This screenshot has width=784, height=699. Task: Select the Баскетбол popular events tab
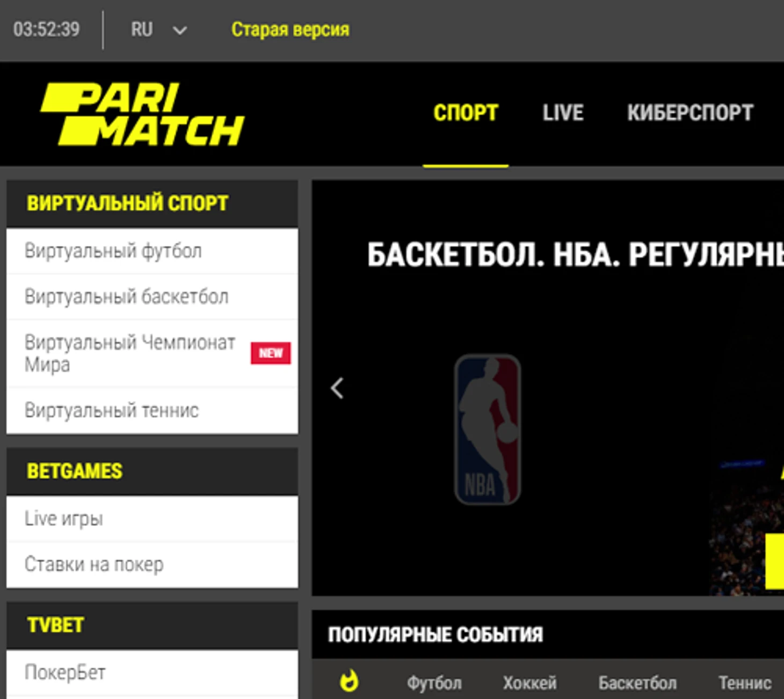637,683
